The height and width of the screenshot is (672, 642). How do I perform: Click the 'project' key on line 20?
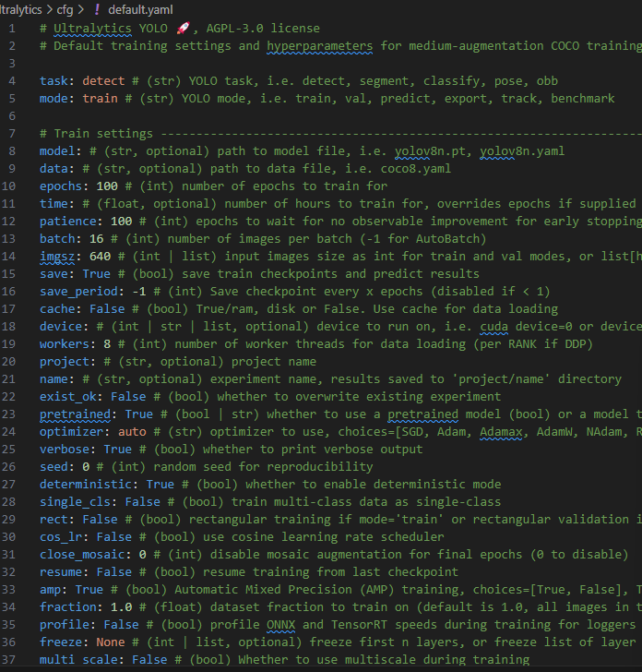point(65,362)
